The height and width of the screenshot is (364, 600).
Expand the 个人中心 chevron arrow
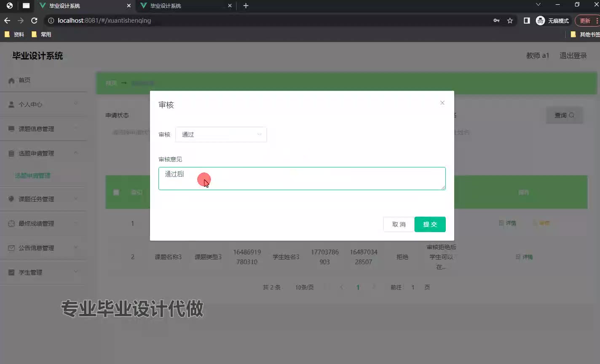(x=76, y=104)
